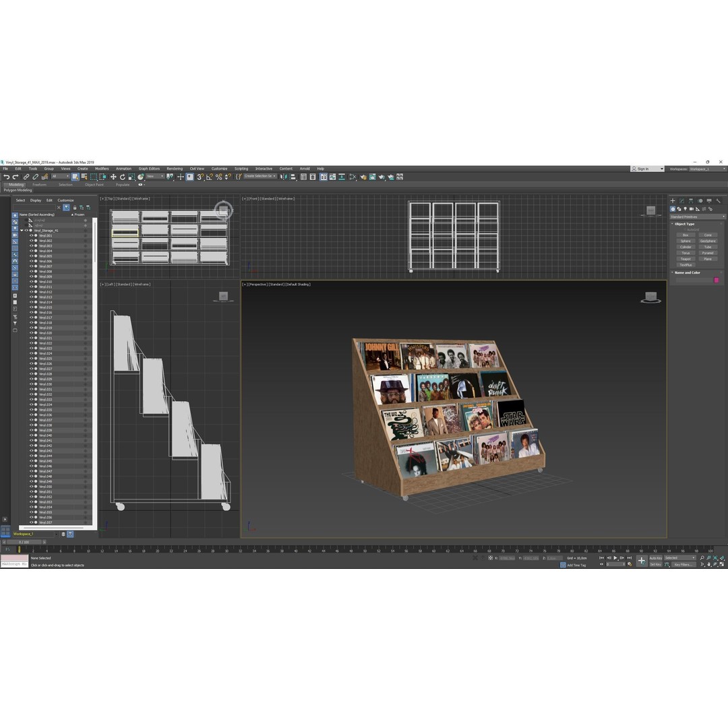Toggle visibility eye of Vinyl.010

[x=32, y=282]
